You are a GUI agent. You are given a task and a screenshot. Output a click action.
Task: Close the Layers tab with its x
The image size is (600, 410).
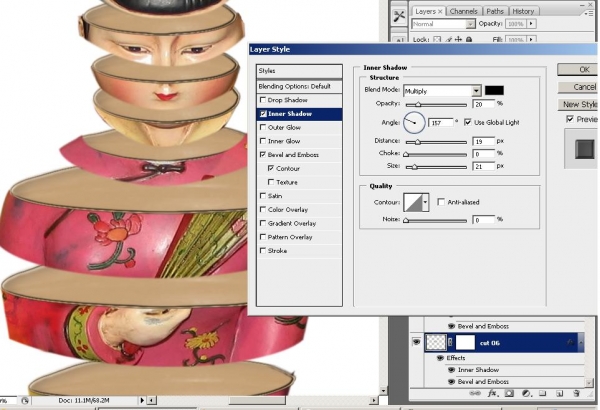click(440, 11)
